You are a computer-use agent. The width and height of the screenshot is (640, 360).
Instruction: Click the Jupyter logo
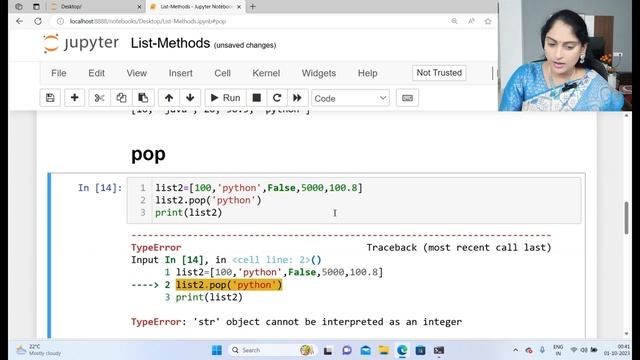coord(81,43)
